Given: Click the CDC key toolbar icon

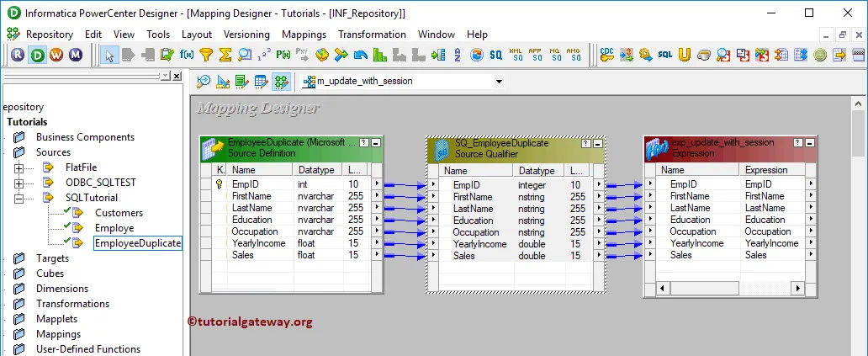Looking at the screenshot, I should (x=606, y=55).
